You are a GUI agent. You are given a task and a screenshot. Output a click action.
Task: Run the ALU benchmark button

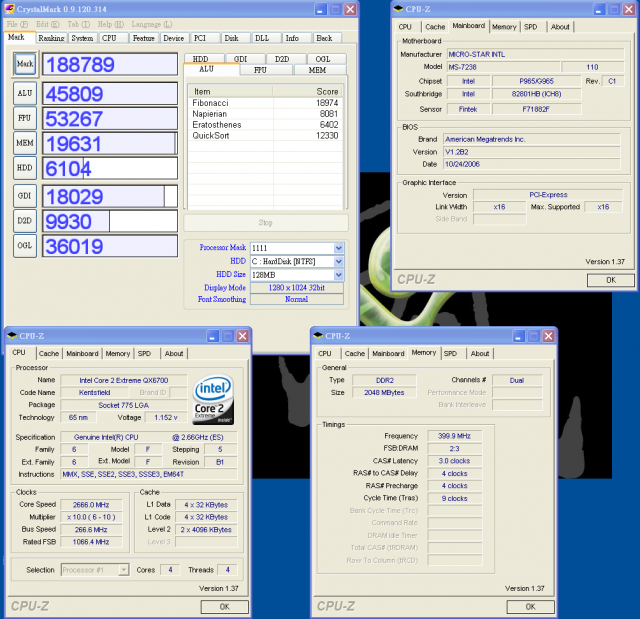click(25, 93)
